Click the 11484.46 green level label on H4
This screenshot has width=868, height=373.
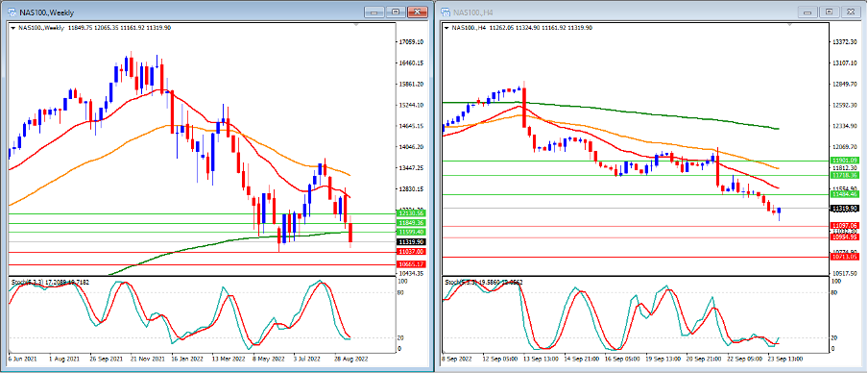pyautogui.click(x=844, y=194)
